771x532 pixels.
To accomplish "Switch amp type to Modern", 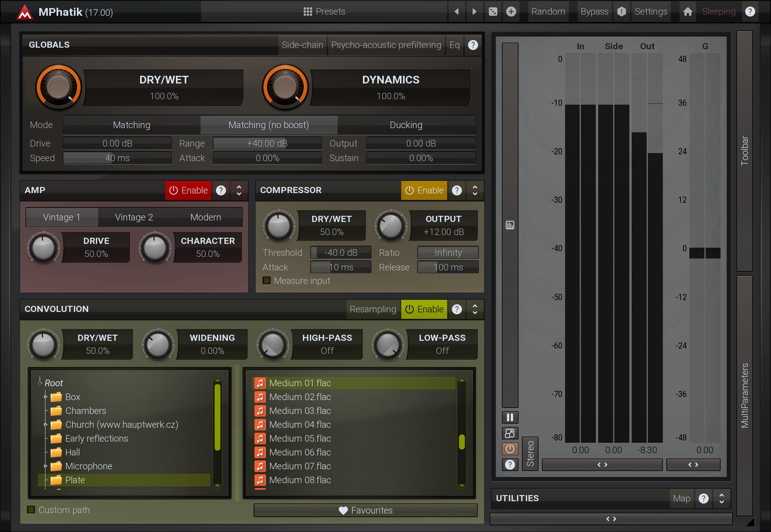I will point(206,217).
